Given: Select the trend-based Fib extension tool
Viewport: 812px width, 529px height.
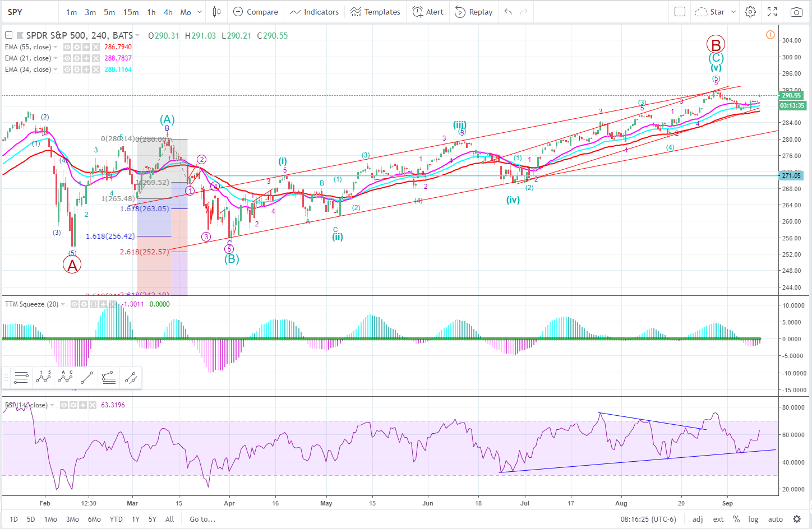Looking at the screenshot, I should pos(109,378).
